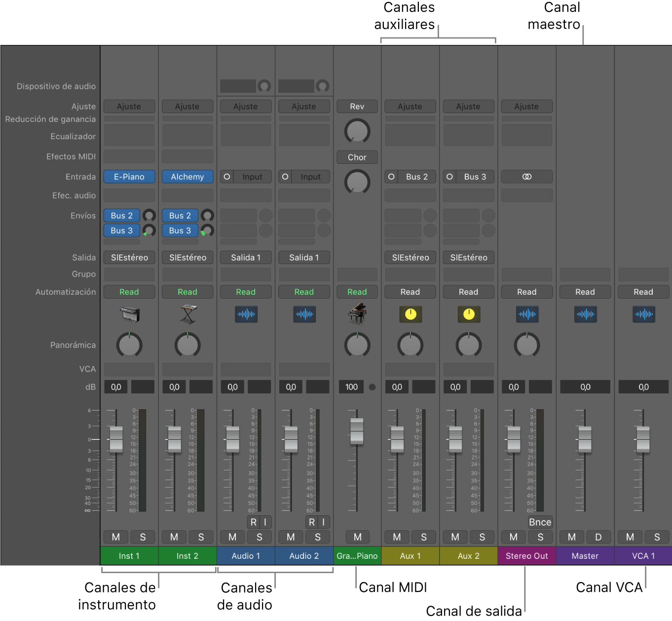Screen dimensions: 672x621
Task: Toggle stereo format icon on Stereo Out
Action: (527, 177)
